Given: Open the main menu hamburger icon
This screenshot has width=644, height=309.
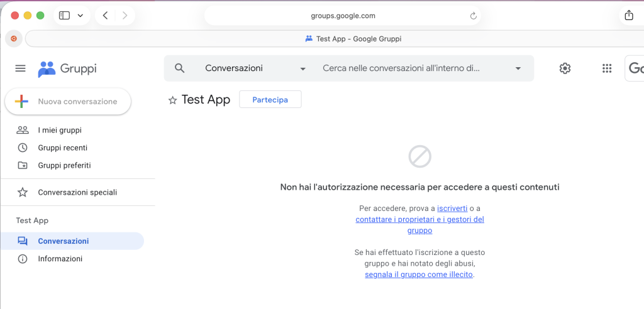Looking at the screenshot, I should 20,68.
